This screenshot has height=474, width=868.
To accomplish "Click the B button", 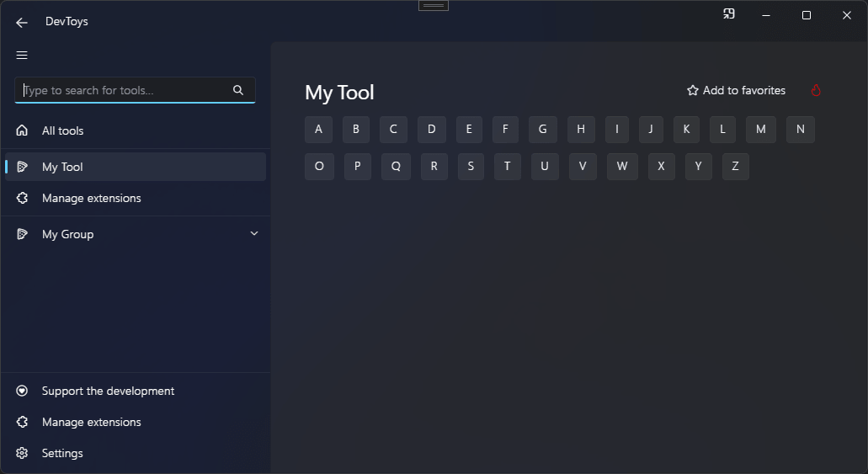I will pos(356,130).
